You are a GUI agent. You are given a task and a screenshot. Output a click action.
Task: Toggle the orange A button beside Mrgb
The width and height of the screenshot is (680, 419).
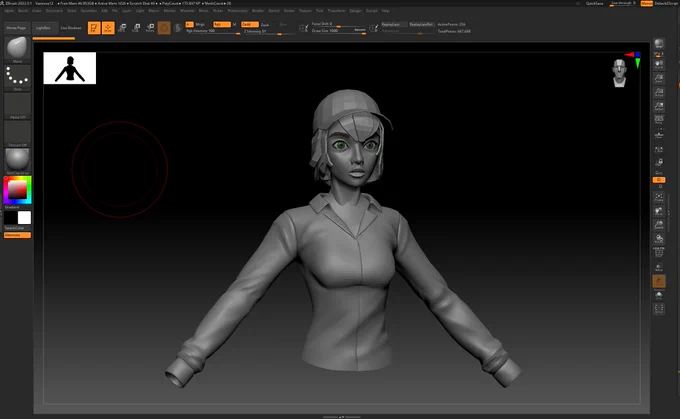190,24
